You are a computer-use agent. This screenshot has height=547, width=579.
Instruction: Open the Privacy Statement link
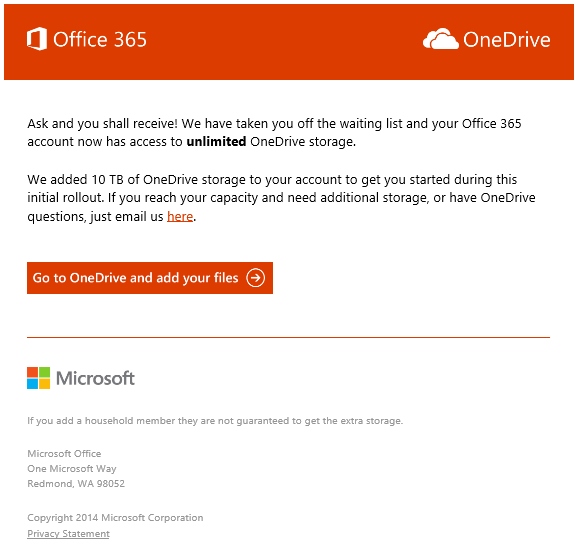68,534
